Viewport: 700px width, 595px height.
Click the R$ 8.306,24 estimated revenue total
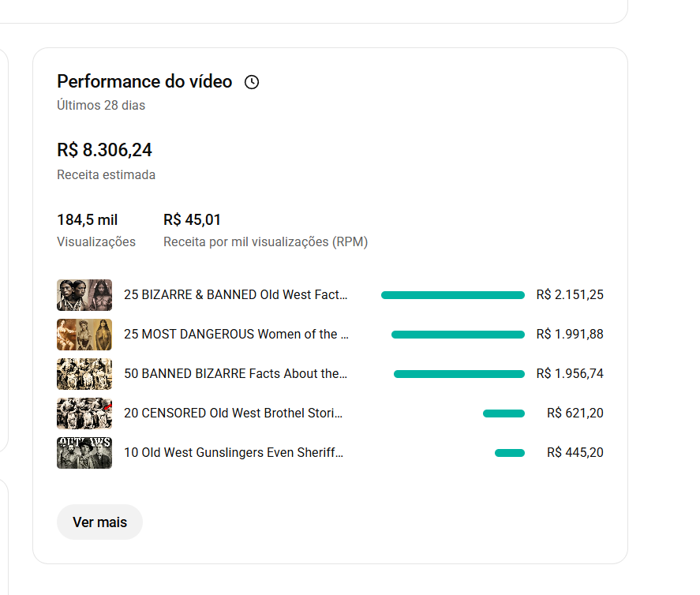(105, 150)
